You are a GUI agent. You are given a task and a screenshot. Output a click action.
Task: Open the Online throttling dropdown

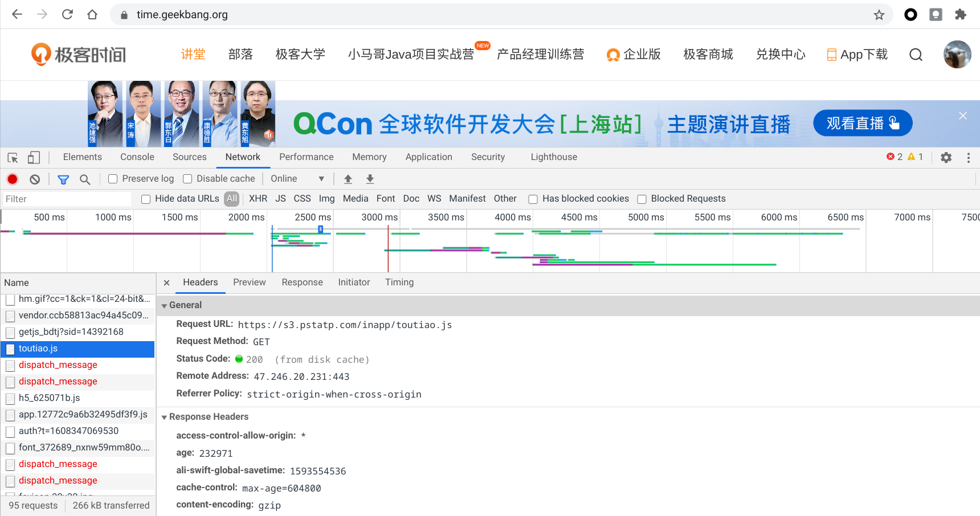(x=297, y=179)
